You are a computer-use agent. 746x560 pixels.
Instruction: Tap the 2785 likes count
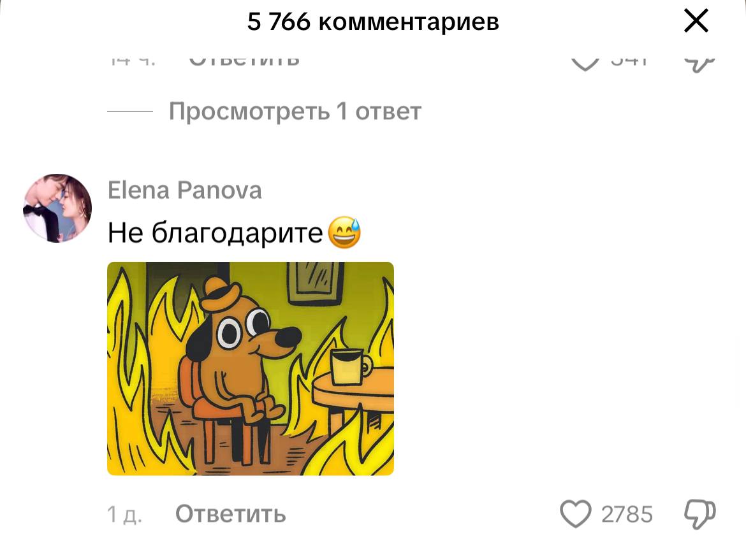(627, 514)
